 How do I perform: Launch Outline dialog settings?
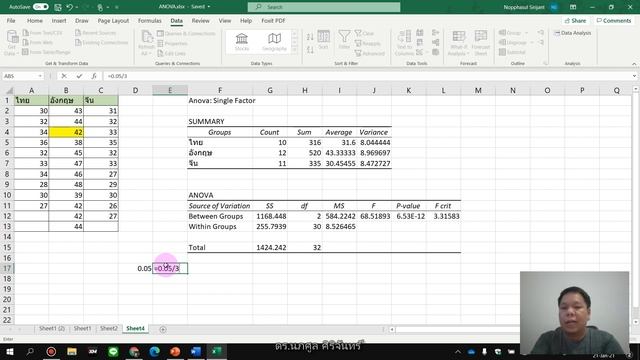pyautogui.click(x=545, y=63)
